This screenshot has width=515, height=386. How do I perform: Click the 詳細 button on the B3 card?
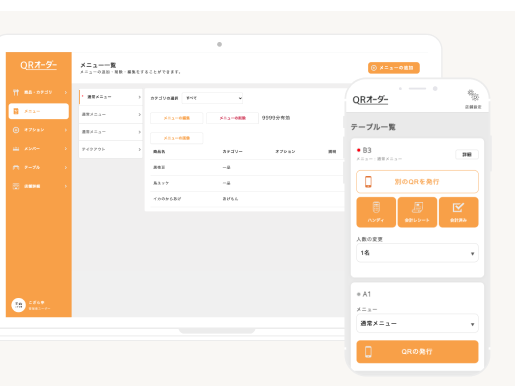point(467,154)
